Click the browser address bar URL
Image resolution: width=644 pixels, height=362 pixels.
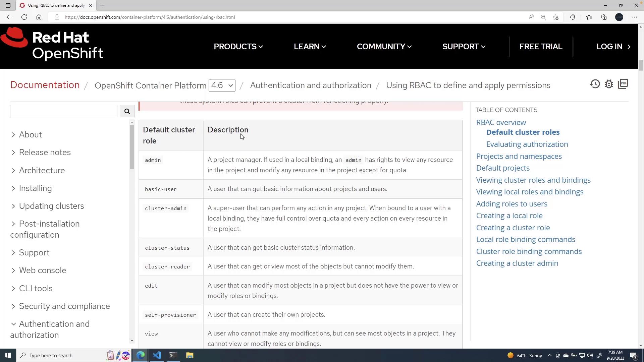[x=150, y=17]
